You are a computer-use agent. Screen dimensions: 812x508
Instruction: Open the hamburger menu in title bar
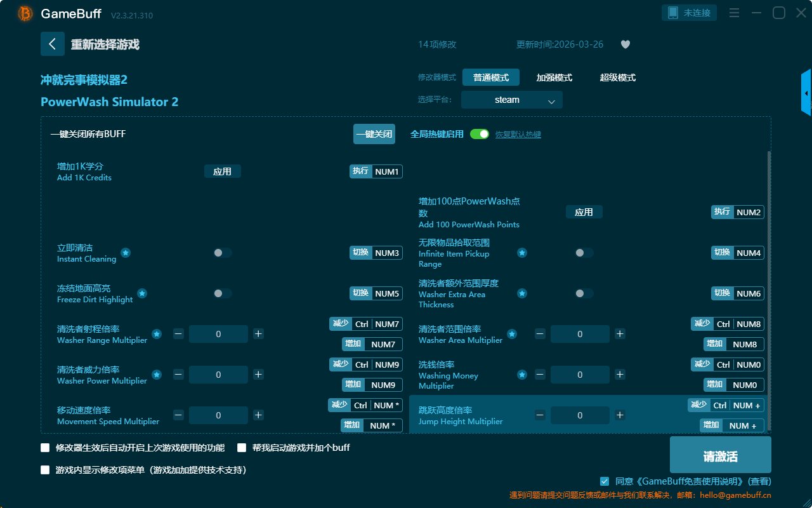734,13
